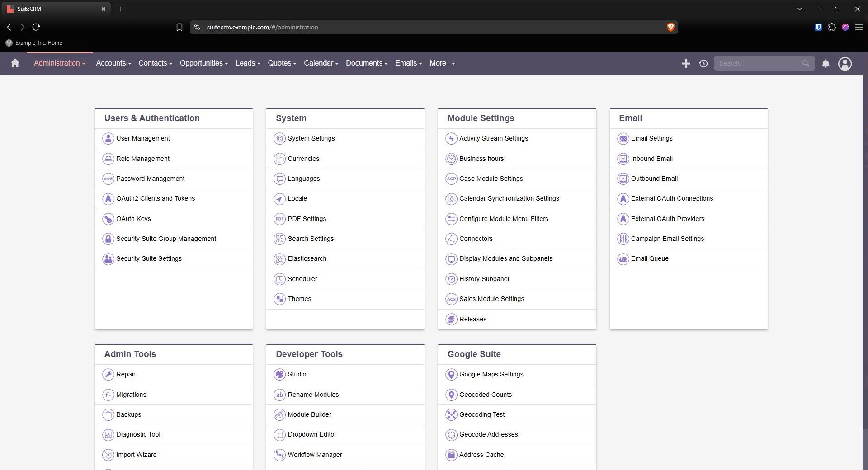Reload the page with browser refresh
This screenshot has width=868, height=470.
coord(36,27)
